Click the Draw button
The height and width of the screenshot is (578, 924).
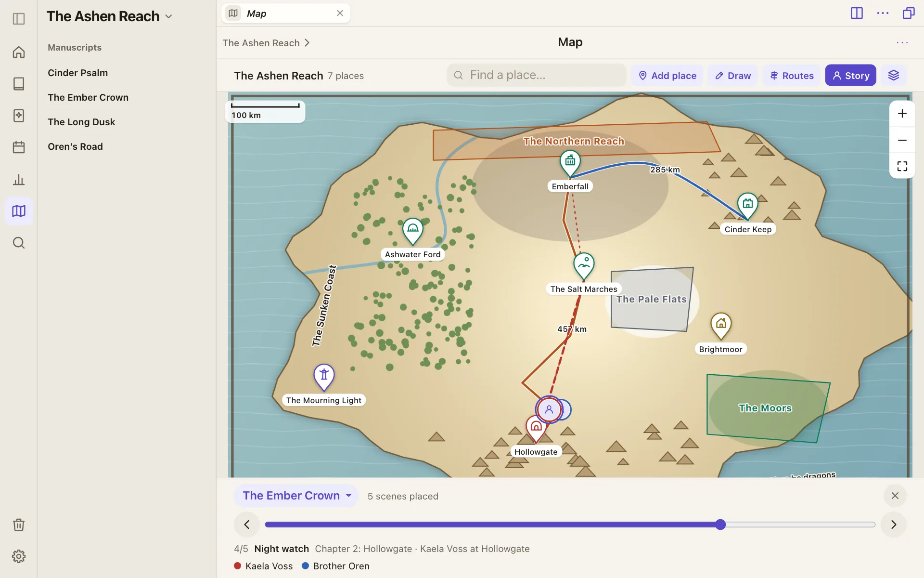[732, 76]
